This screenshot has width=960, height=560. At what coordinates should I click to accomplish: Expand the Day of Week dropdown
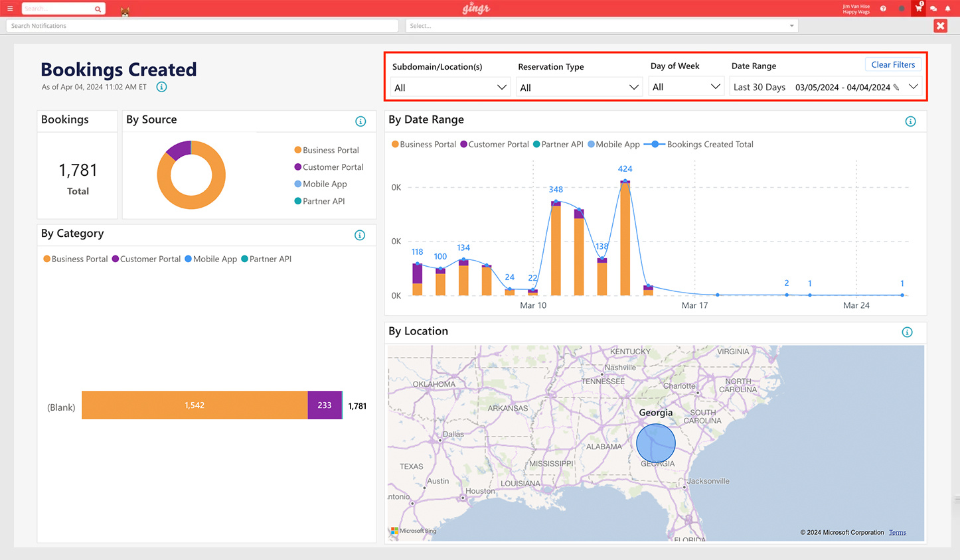pyautogui.click(x=686, y=87)
